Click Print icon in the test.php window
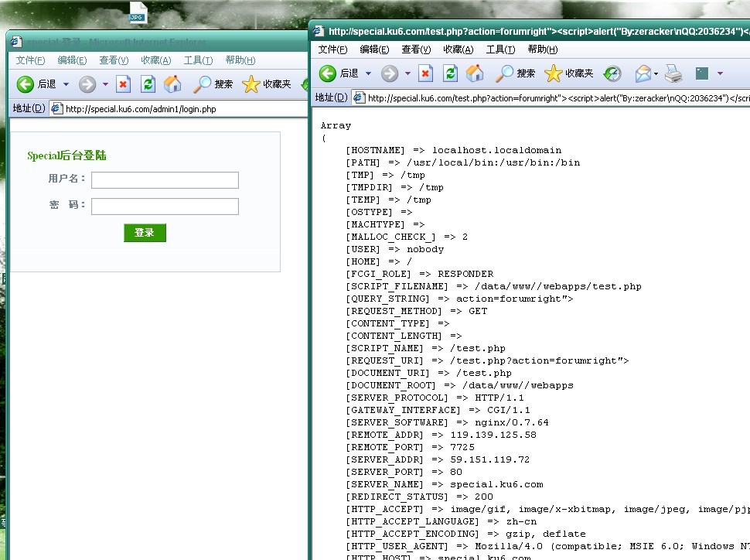 [x=673, y=73]
